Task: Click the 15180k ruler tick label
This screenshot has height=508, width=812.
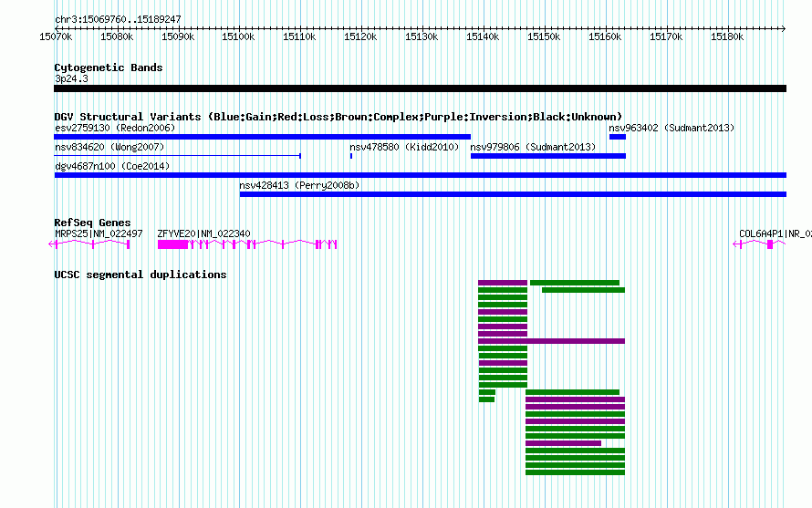Action: click(x=727, y=36)
